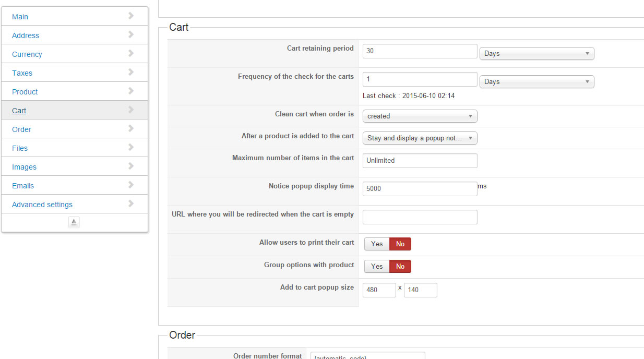The image size is (644, 359).
Task: Click the chevron arrow beside Files
Action: (x=131, y=148)
